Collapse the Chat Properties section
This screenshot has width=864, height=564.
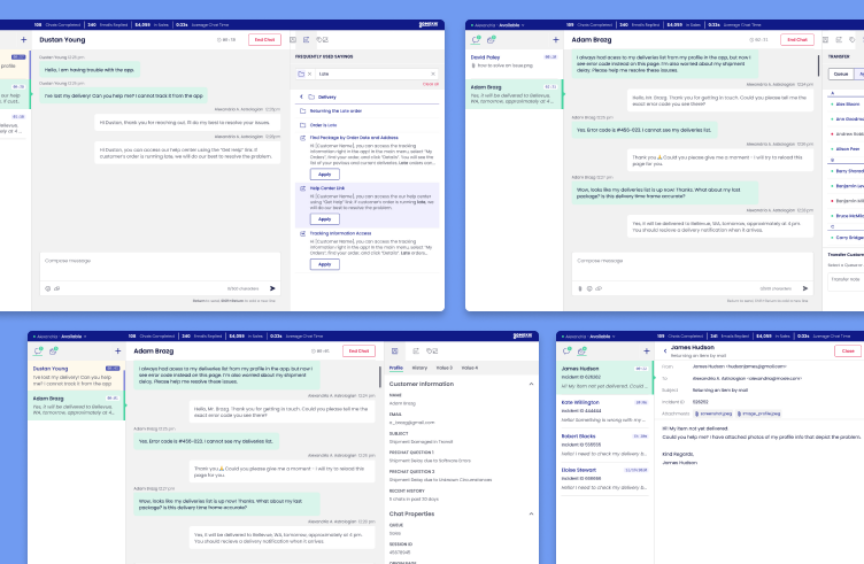point(531,513)
